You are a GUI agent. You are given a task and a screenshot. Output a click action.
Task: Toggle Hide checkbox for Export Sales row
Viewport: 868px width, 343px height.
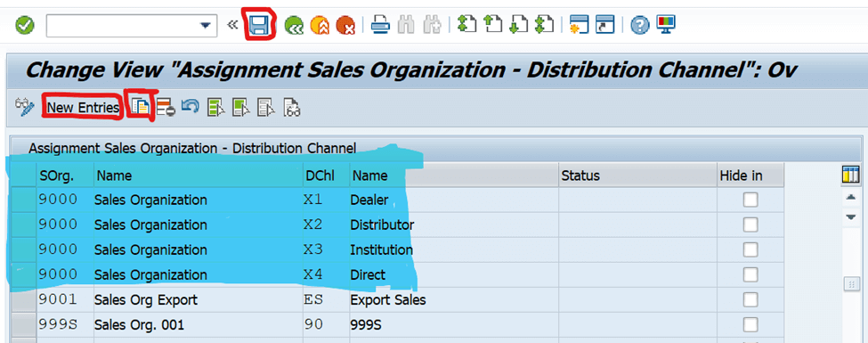(750, 299)
